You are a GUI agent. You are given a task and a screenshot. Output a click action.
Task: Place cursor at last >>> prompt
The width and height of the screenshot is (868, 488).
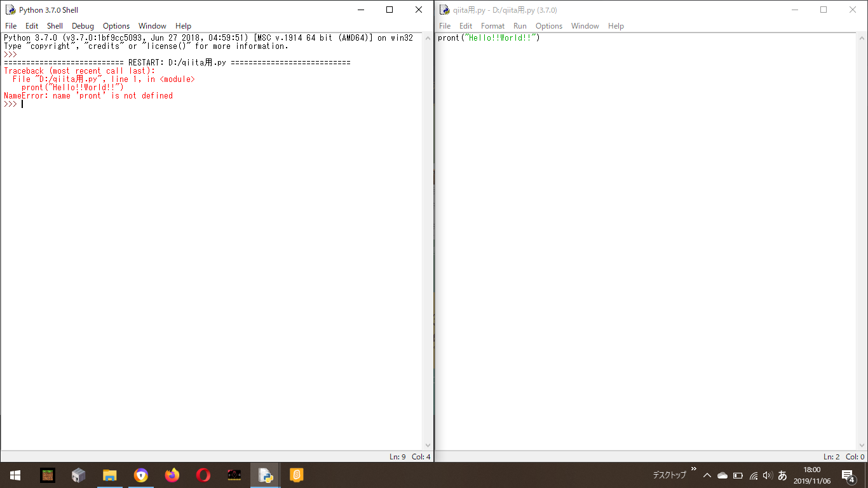[22, 104]
